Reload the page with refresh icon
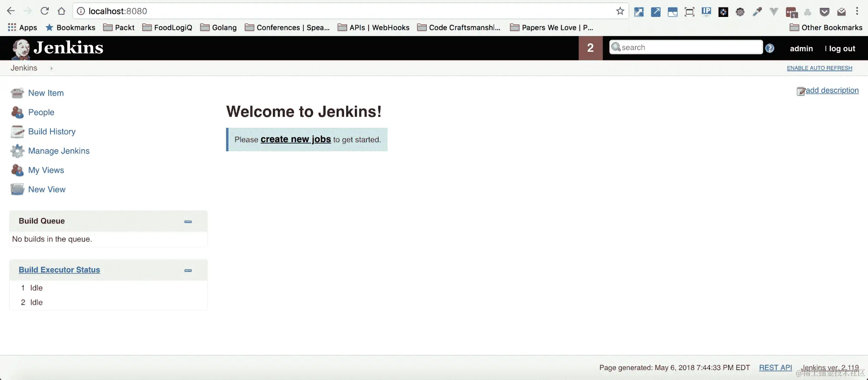Viewport: 868px width, 380px height. [x=44, y=11]
